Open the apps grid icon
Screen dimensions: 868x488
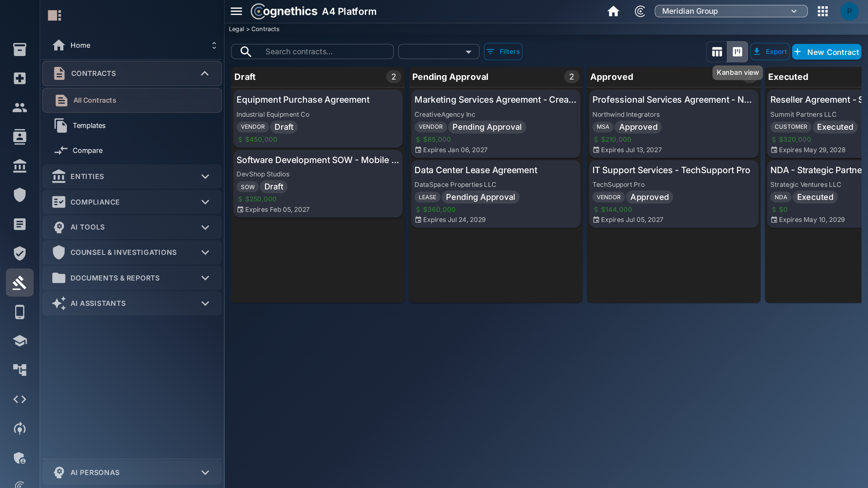click(x=823, y=11)
